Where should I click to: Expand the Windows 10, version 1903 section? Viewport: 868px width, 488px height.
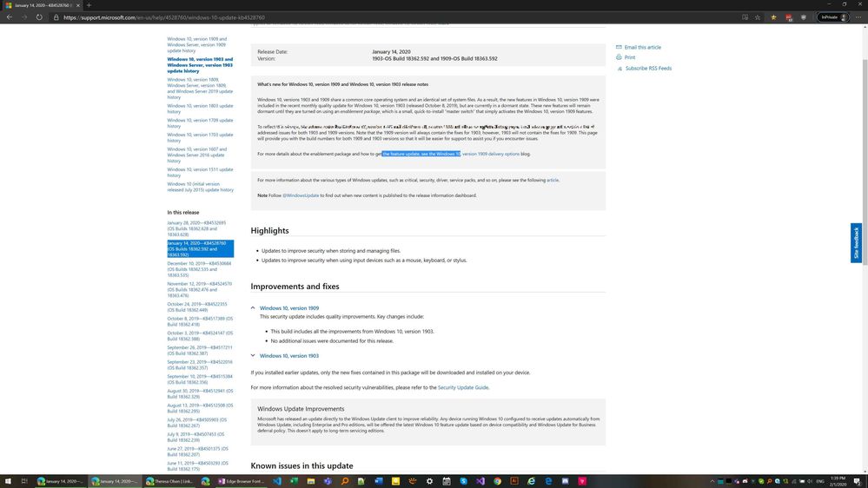pos(253,356)
